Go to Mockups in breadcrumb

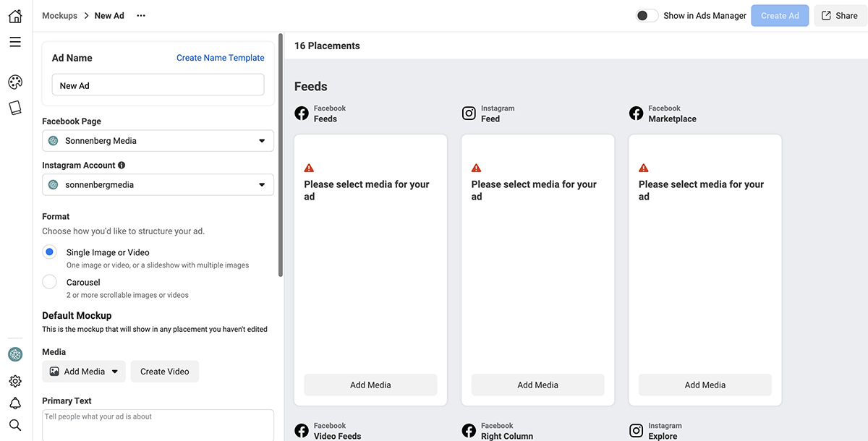coord(59,16)
